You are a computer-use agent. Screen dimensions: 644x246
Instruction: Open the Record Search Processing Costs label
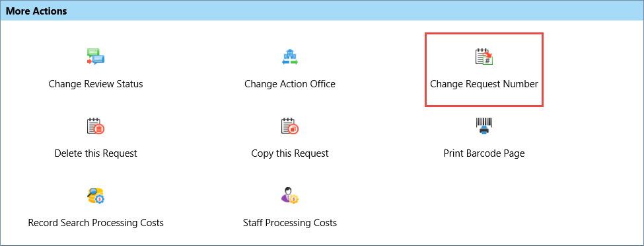tap(96, 223)
